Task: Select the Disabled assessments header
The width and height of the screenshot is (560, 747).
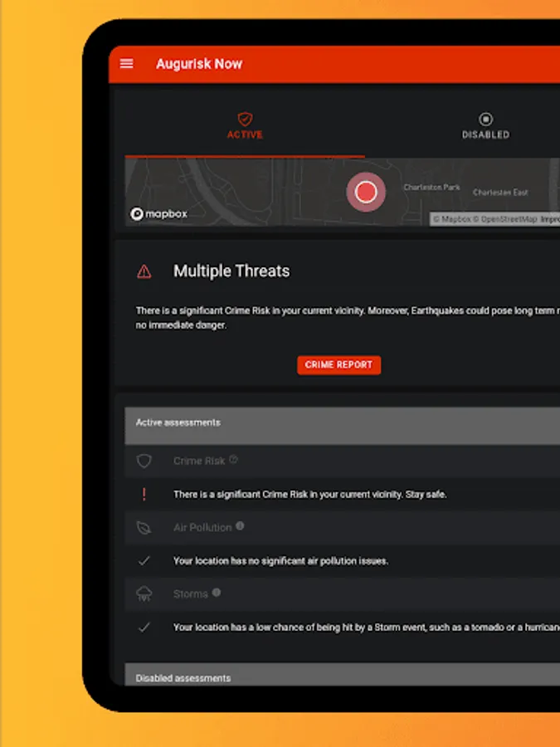Action: pyautogui.click(x=343, y=675)
